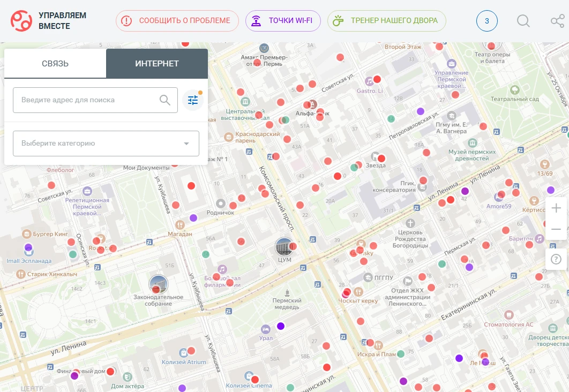Image resolution: width=569 pixels, height=392 pixels.
Task: Click the magnifier inside address search box
Action: coord(164,100)
